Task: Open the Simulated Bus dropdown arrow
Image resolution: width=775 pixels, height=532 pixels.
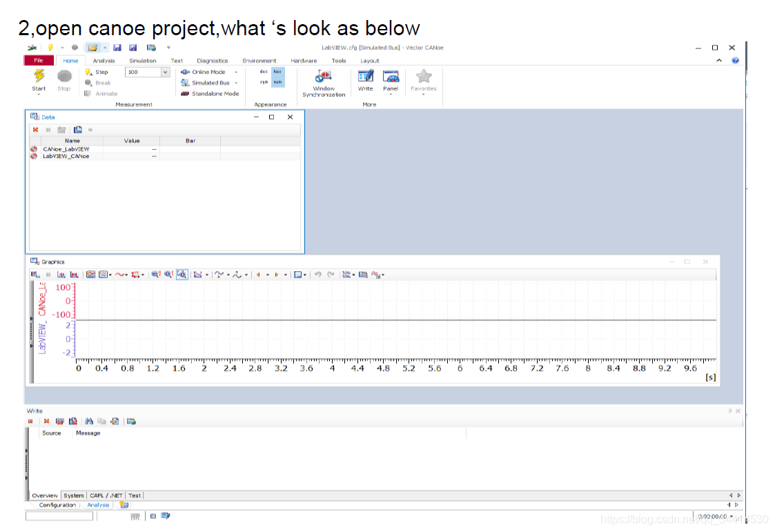Action: 236,83
